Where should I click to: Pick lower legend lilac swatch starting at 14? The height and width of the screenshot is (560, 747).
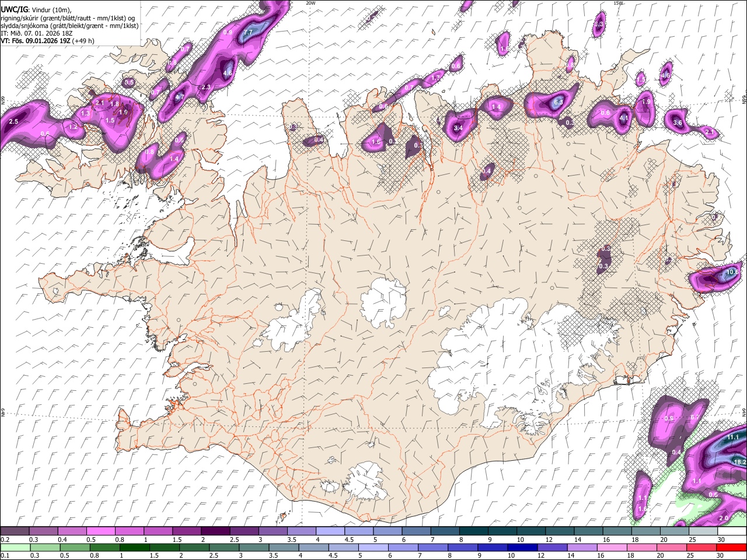[582, 547]
